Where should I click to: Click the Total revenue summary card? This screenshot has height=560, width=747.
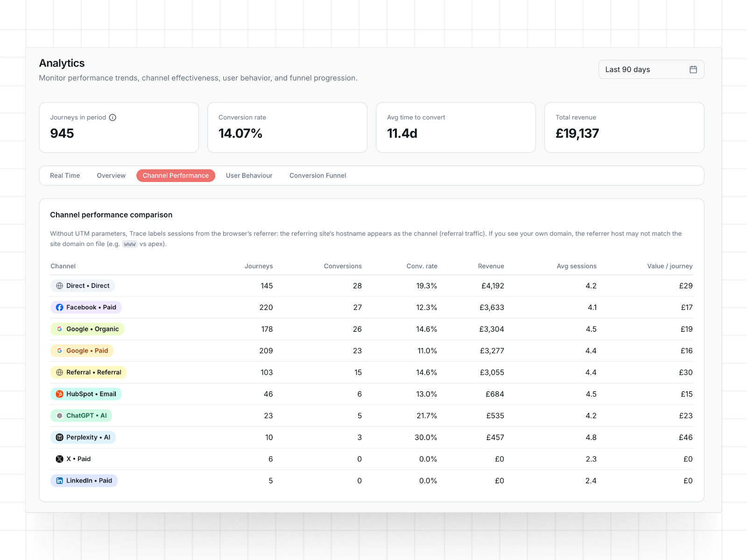pyautogui.click(x=624, y=127)
